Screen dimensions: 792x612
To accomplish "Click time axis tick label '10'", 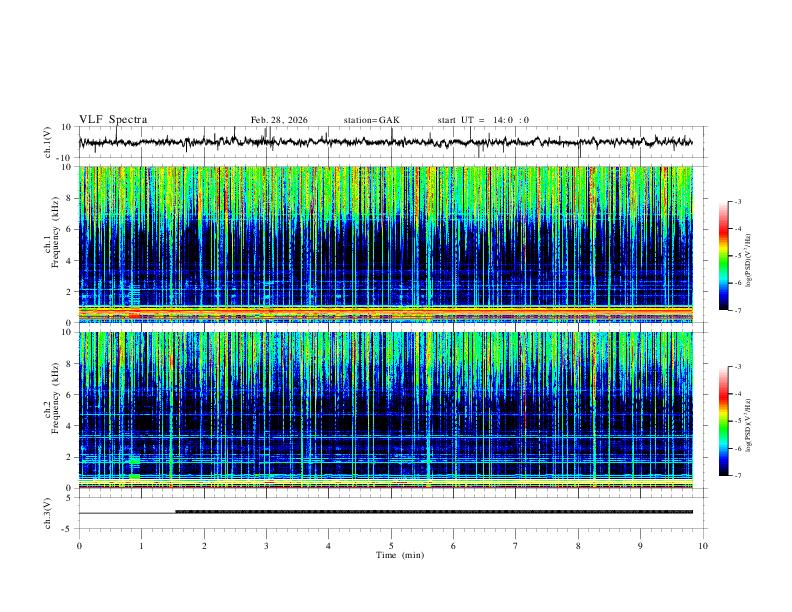I will pos(703,546).
